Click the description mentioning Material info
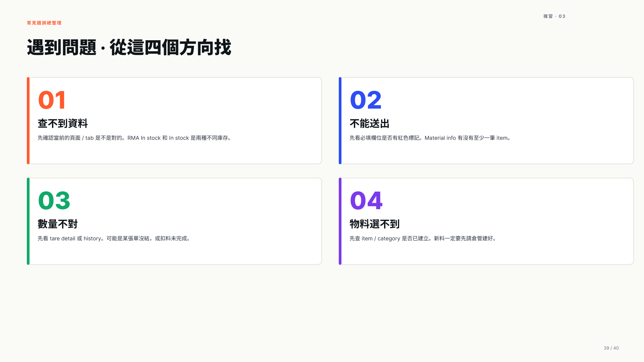The image size is (644, 362). [x=431, y=138]
